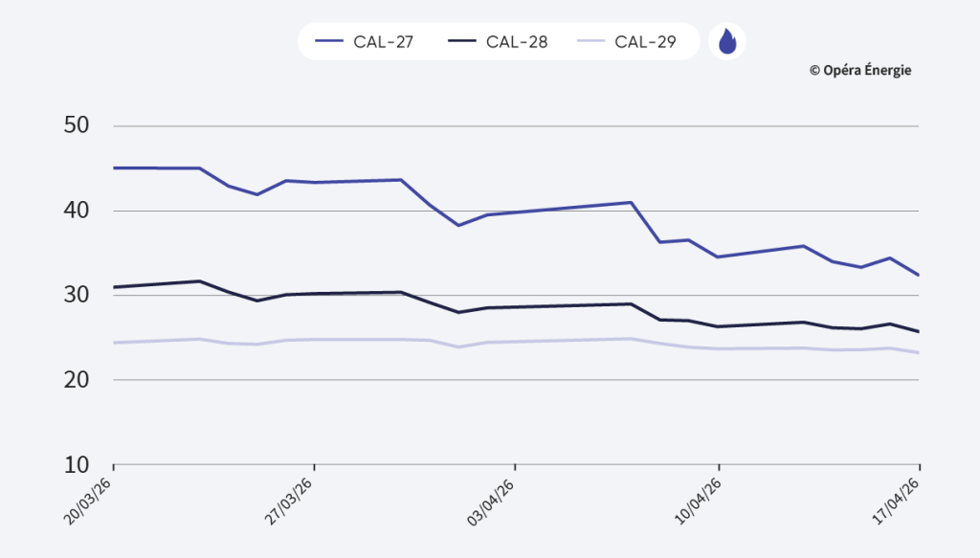Click the blue flame gas icon

tap(727, 41)
